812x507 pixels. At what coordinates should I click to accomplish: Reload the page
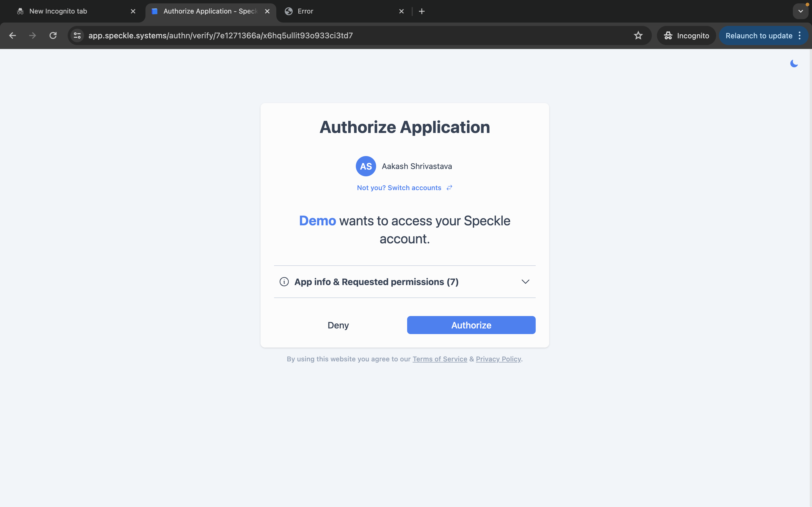coord(53,35)
